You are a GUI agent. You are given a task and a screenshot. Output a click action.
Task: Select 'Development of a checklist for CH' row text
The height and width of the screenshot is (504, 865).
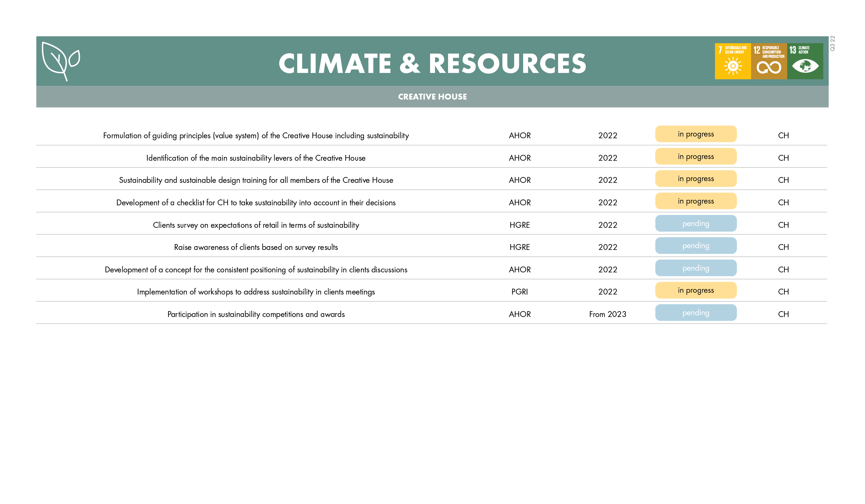click(x=256, y=203)
